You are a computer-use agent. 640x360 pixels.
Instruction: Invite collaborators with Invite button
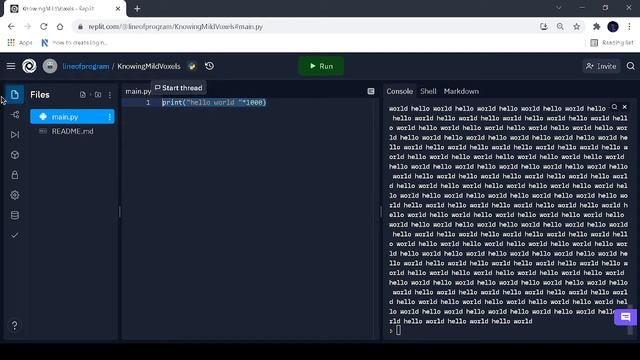coord(601,66)
